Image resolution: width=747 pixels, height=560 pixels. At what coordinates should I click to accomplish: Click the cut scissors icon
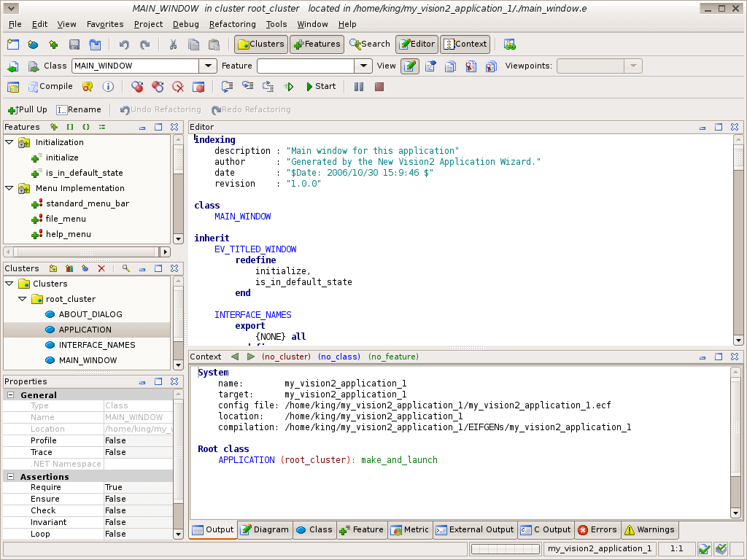(173, 44)
